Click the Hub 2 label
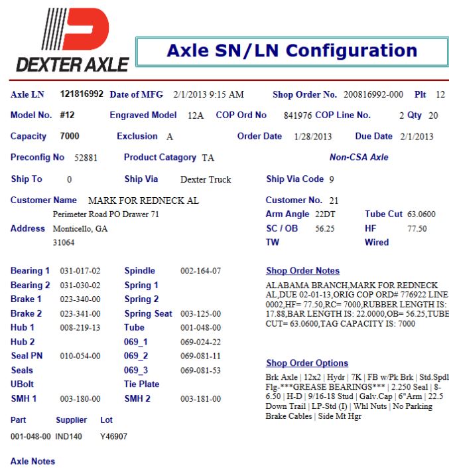This screenshot has width=449, height=476. [x=23, y=342]
